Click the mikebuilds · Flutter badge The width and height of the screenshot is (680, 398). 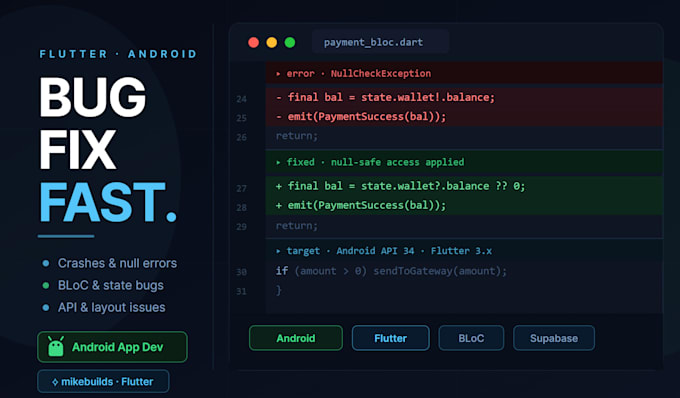tap(103, 382)
